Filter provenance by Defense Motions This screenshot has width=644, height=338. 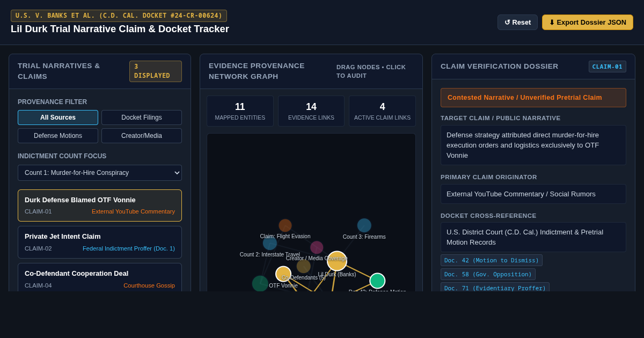[x=58, y=136]
